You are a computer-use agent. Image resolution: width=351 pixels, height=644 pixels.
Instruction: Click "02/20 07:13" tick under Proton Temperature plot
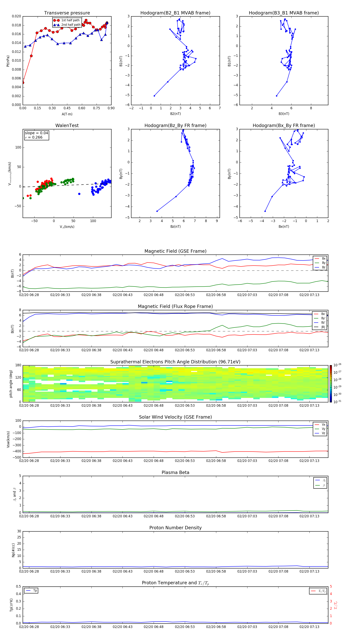pos(309,627)
